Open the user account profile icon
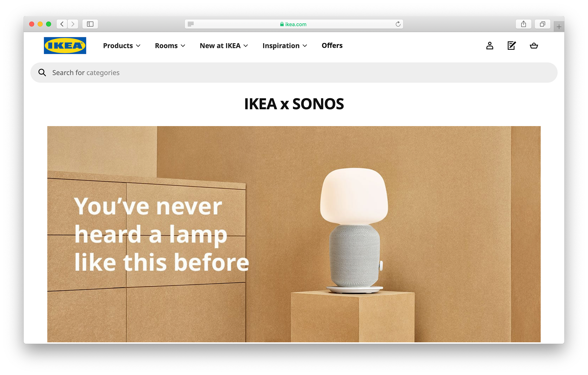 [x=490, y=46]
